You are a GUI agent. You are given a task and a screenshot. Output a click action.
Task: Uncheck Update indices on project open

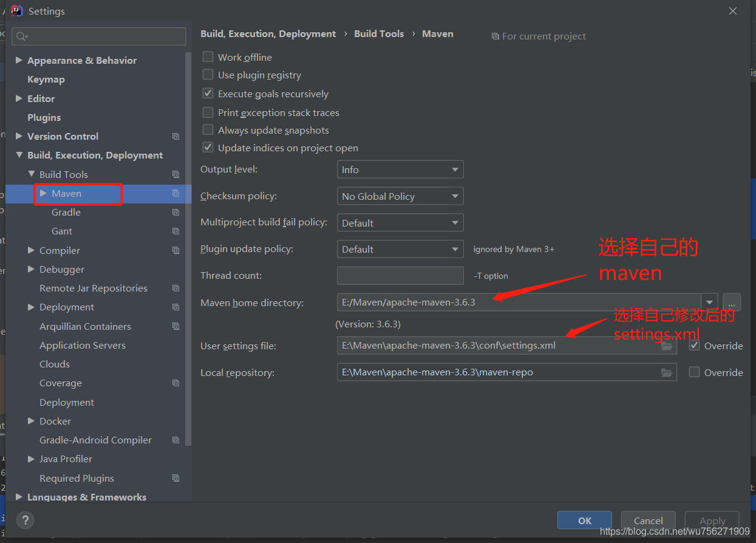208,148
